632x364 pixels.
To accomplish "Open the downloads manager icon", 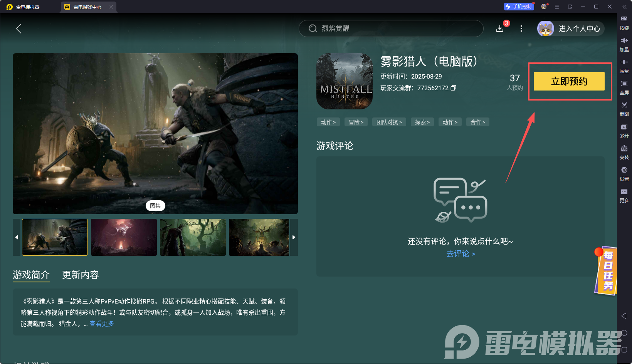I will pyautogui.click(x=500, y=29).
